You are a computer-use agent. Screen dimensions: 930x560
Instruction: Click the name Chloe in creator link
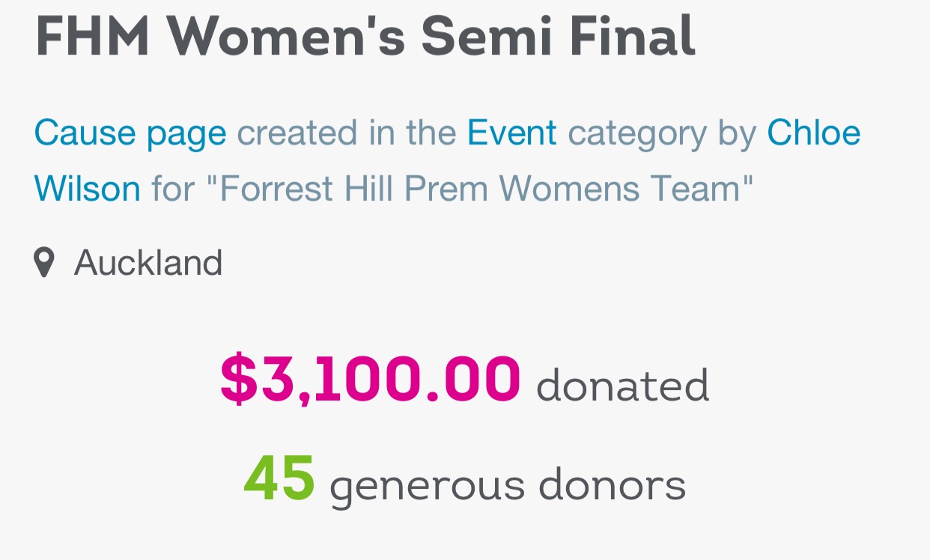pyautogui.click(x=814, y=133)
